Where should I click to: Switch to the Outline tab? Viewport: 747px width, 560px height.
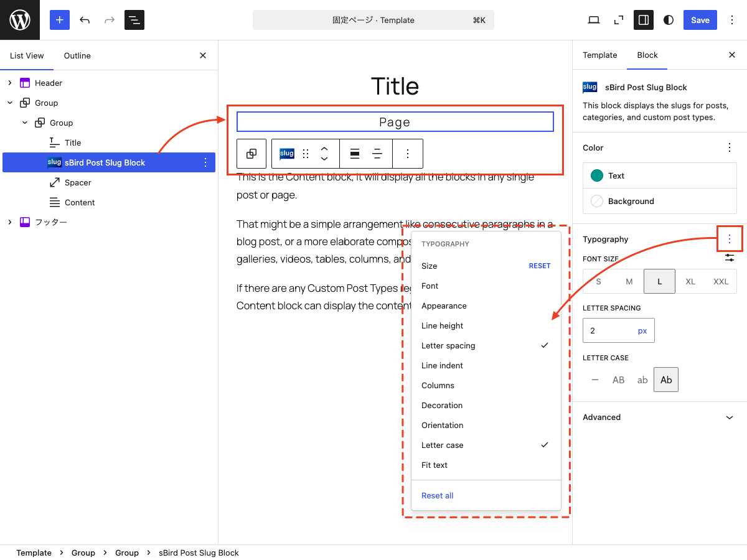point(77,55)
